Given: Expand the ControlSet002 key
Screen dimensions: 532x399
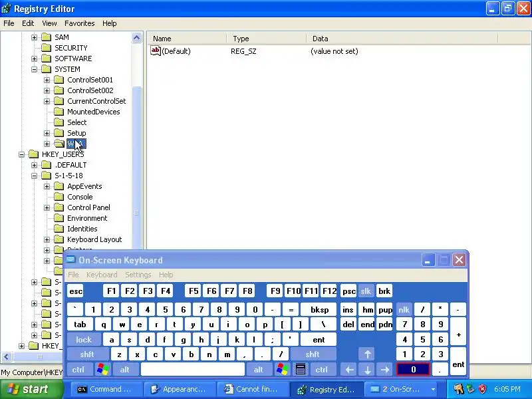Looking at the screenshot, I should coord(47,90).
